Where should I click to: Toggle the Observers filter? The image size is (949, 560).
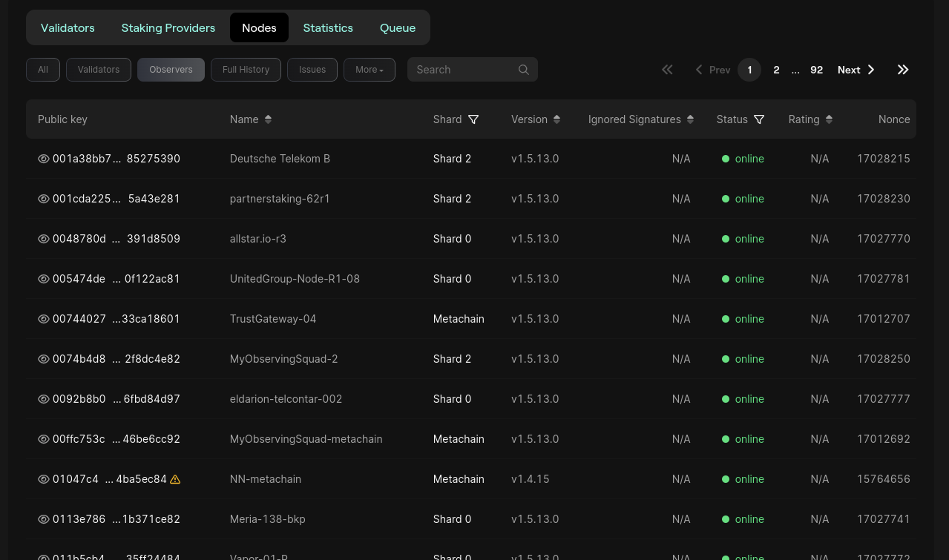coord(171,70)
